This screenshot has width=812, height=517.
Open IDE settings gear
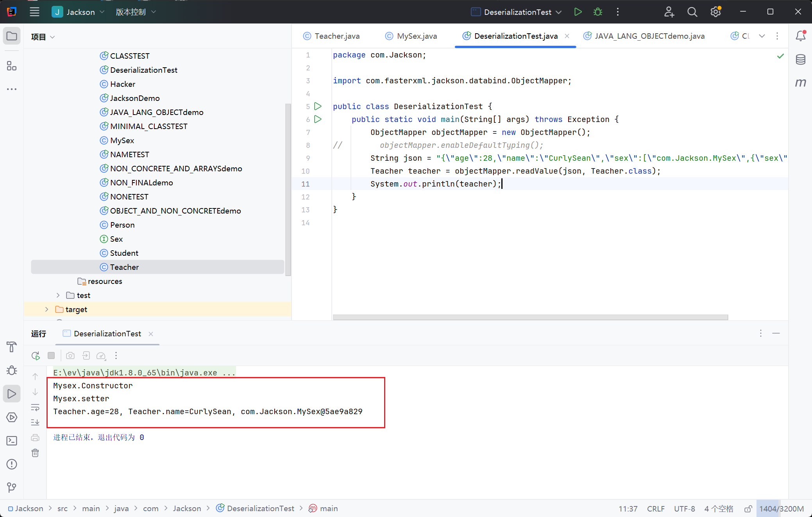point(715,12)
